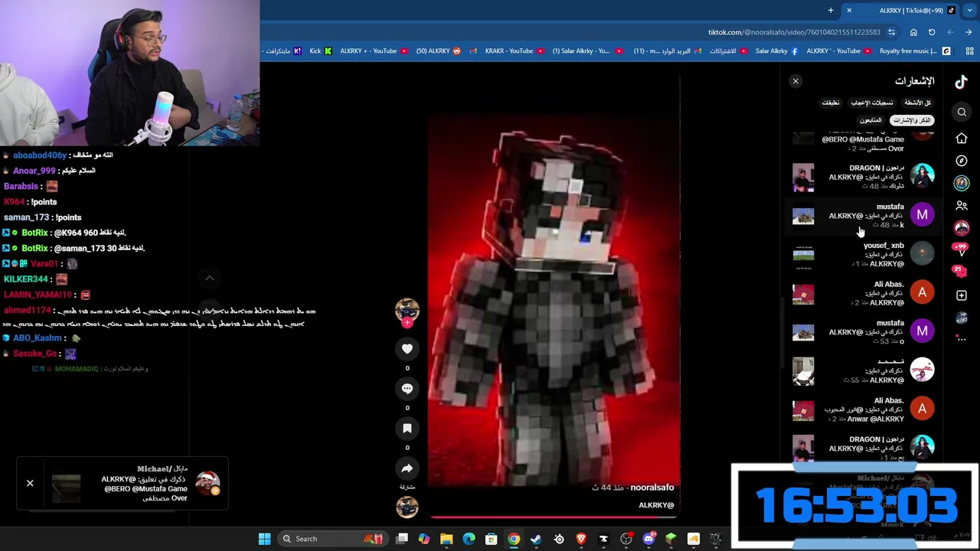Select the Comments filter tab
This screenshot has height=551, width=980.
tap(831, 103)
